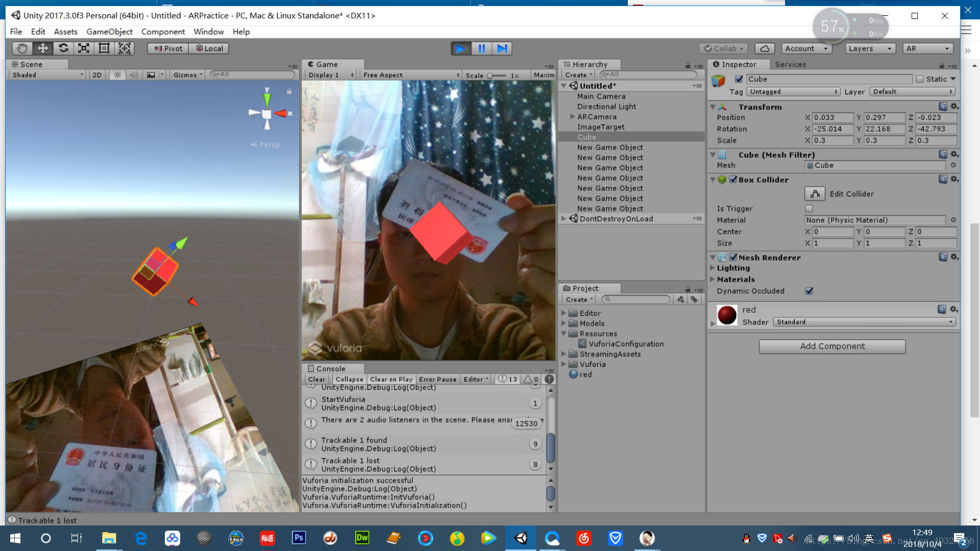Select the Hand tool

[22, 48]
